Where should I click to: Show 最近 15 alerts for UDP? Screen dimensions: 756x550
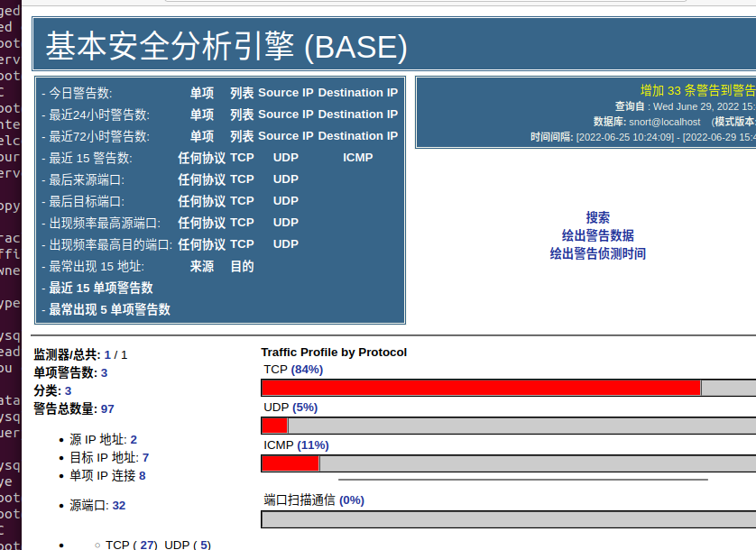tap(286, 158)
